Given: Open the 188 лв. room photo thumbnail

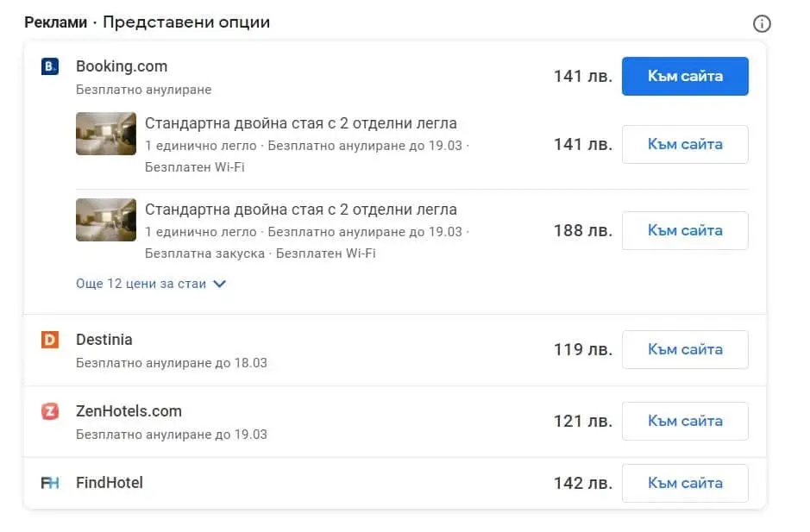Looking at the screenshot, I should 106,220.
